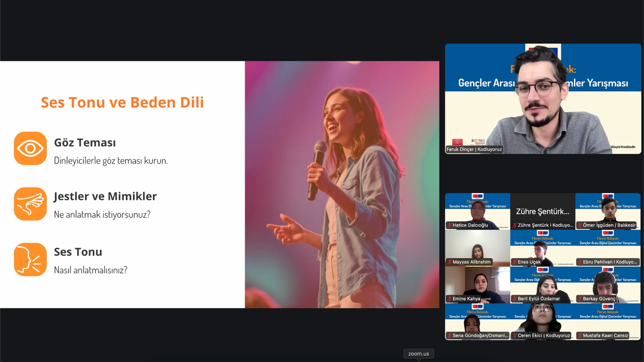Select Faruk Dinçer's speaker video
Screen dimensions: 644x362
pos(543,99)
